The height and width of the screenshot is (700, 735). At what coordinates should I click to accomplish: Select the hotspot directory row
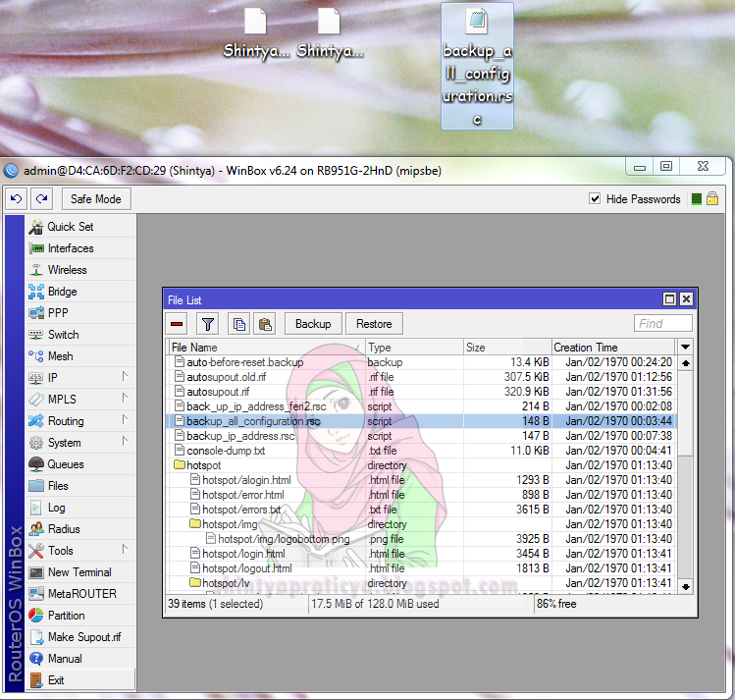coord(422,465)
